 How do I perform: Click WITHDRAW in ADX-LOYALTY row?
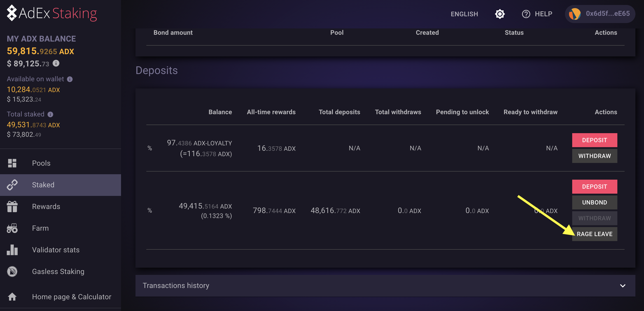[x=594, y=156]
